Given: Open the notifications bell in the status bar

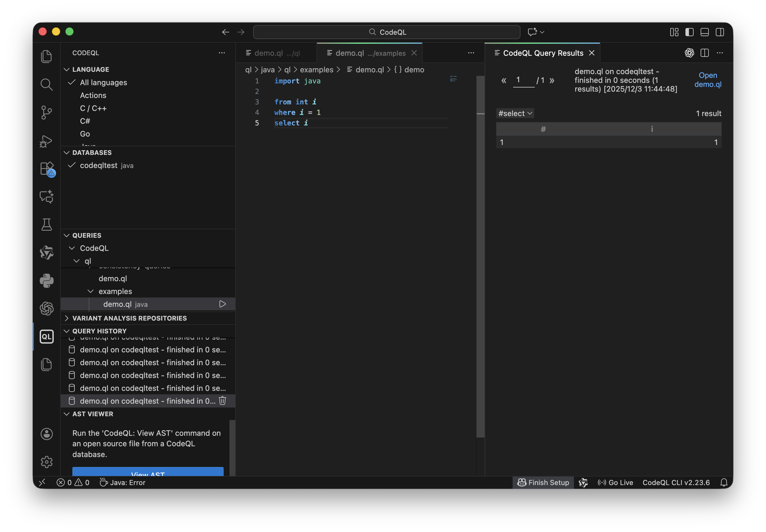Looking at the screenshot, I should pyautogui.click(x=724, y=482).
